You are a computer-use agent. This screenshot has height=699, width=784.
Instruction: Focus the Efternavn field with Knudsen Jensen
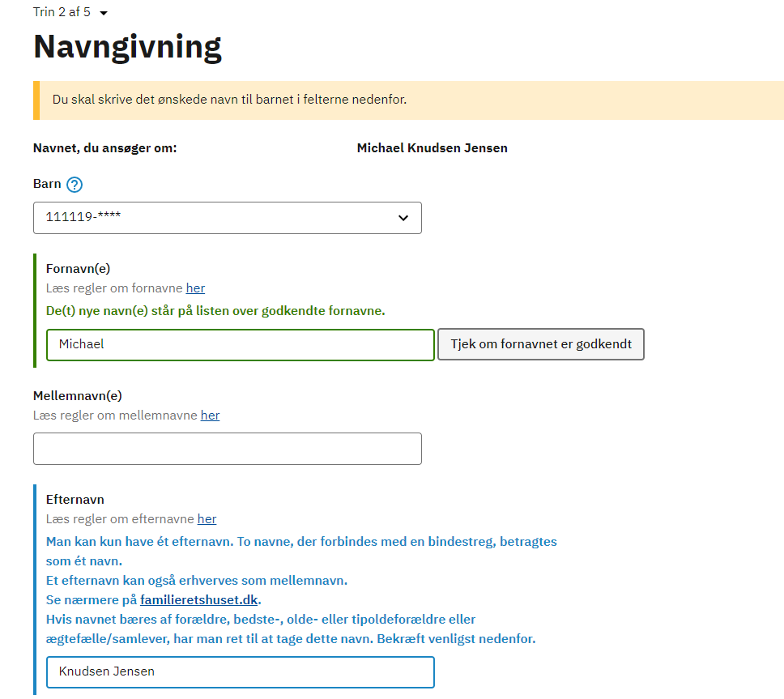(x=241, y=672)
